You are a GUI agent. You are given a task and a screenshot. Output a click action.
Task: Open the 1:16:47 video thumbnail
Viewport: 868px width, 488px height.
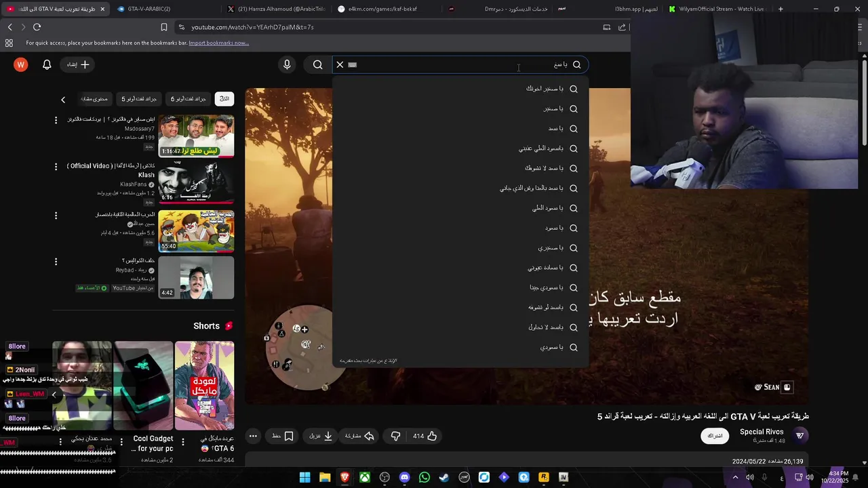197,136
